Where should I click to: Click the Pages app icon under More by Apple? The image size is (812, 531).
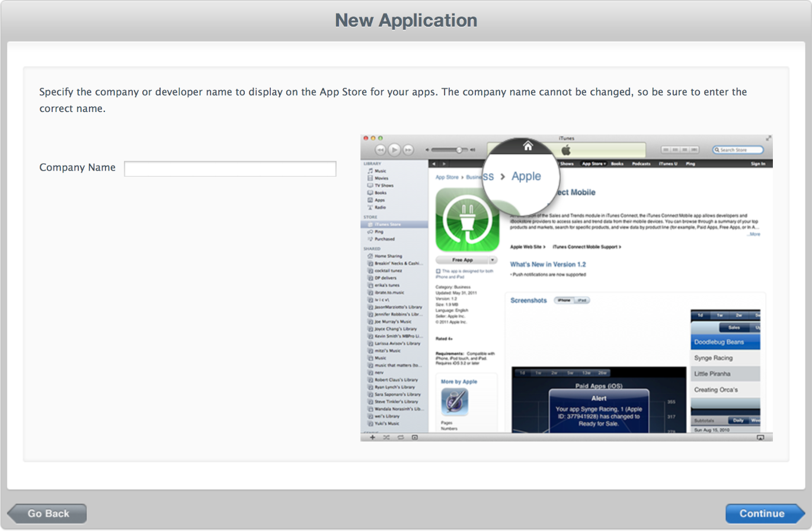[455, 402]
